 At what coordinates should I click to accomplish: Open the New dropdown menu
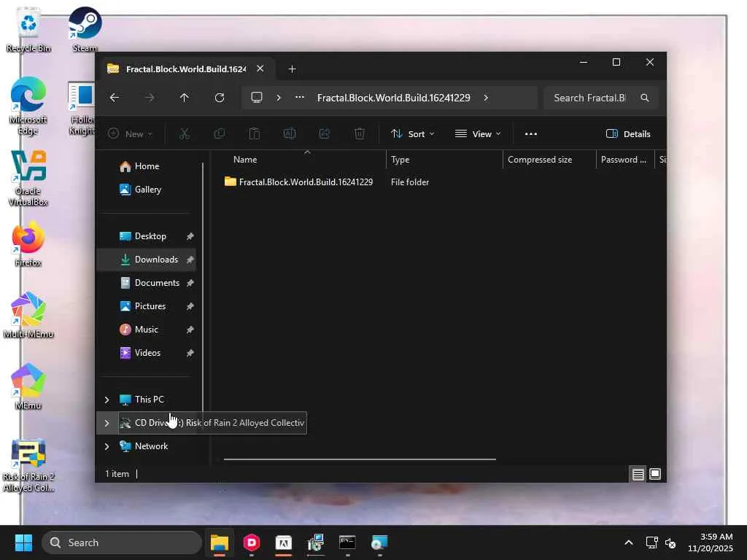click(130, 134)
